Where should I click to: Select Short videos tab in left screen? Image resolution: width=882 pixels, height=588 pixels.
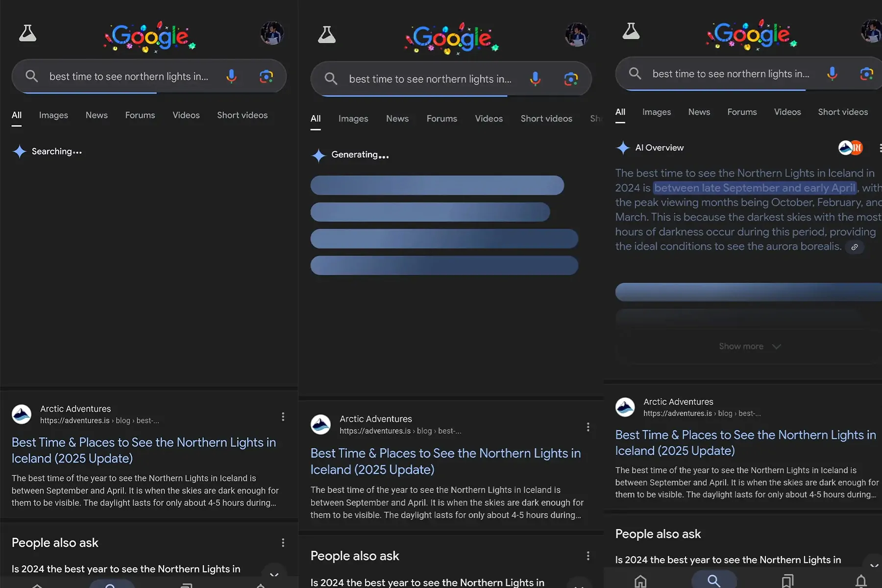[242, 115]
